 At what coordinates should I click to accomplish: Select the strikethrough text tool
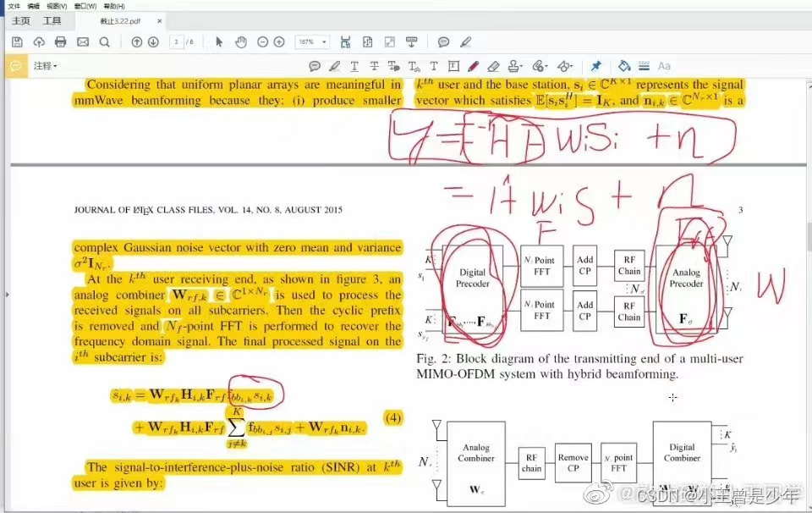375,66
